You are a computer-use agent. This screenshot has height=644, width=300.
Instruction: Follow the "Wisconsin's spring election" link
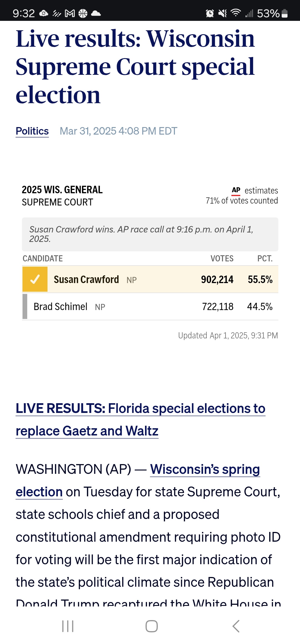click(205, 469)
